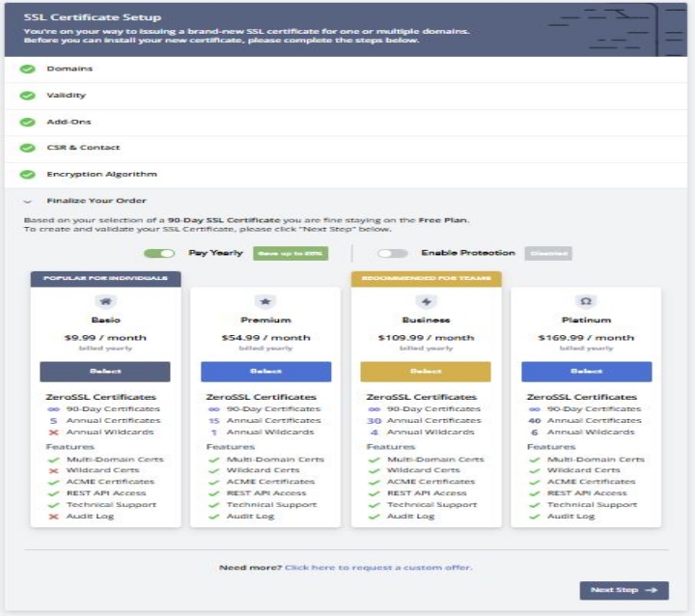Expand the Validity step
The width and height of the screenshot is (695, 616).
click(346, 96)
